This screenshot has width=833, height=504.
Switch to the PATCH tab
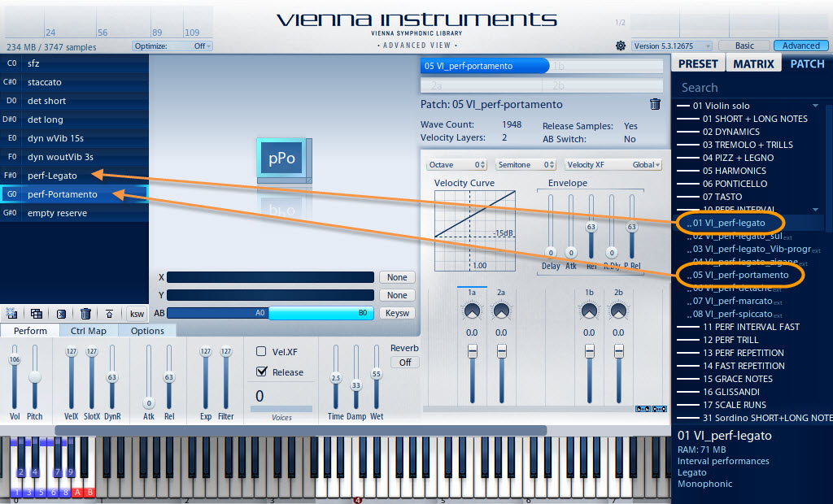(807, 63)
